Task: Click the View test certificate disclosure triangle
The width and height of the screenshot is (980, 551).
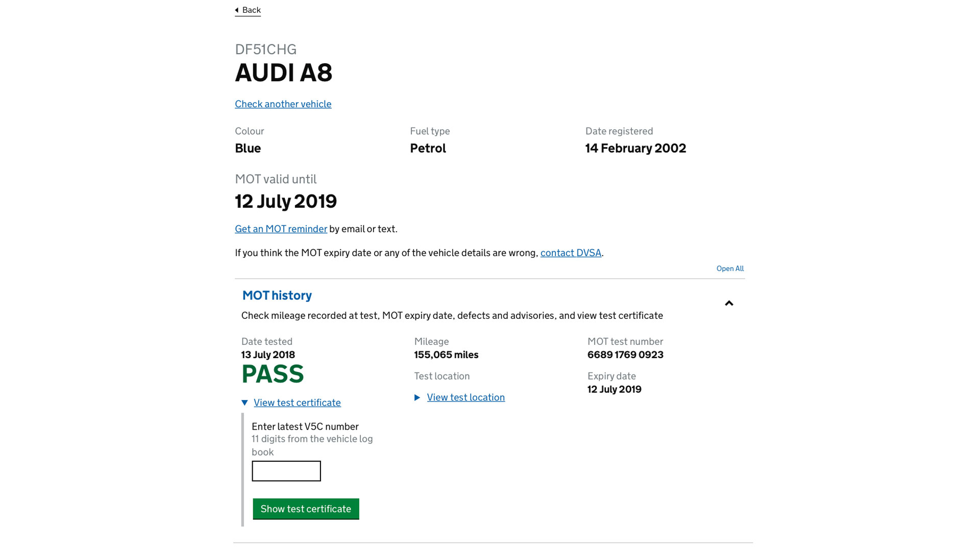Action: point(244,403)
